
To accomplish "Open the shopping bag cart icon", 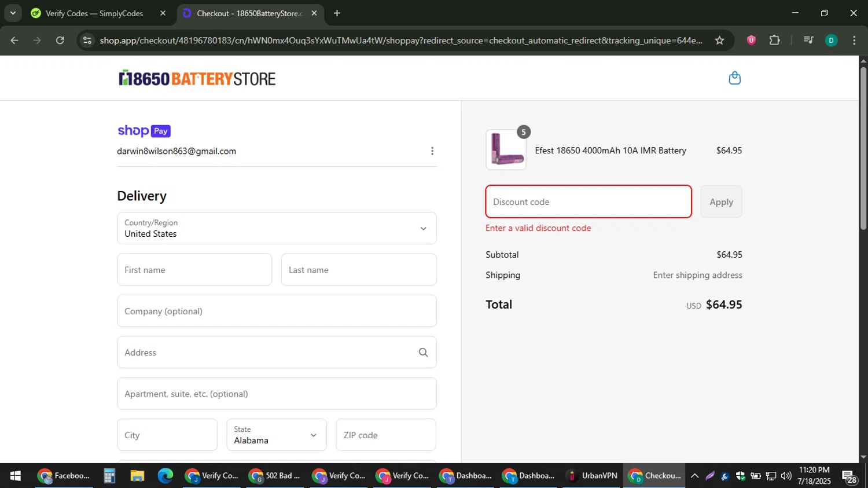I will 734,78.
